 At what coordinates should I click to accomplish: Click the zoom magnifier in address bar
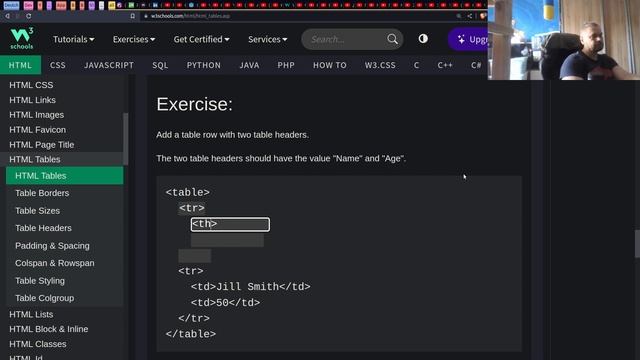[x=459, y=16]
